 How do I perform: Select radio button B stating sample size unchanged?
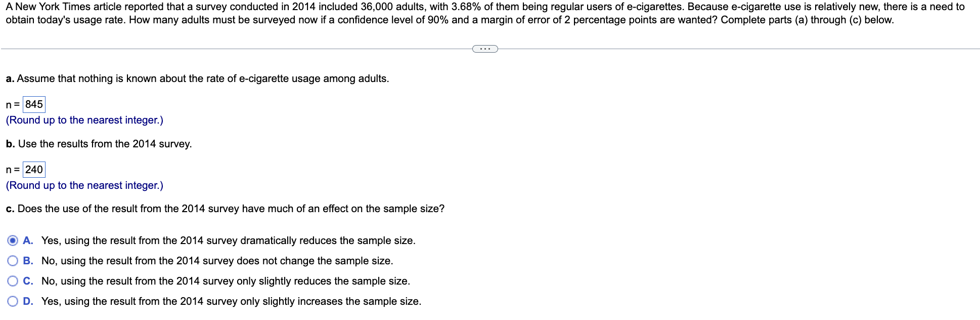pyautogui.click(x=12, y=261)
